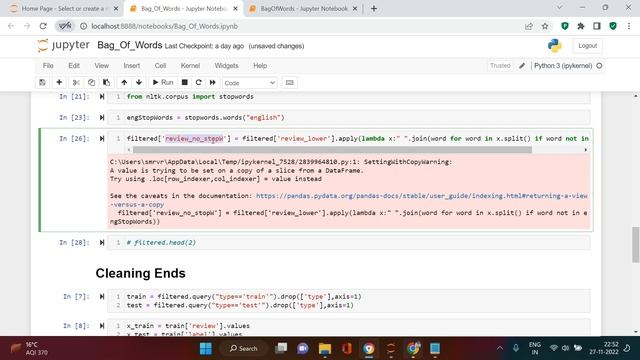Screen dimensions: 640x360
Task: Run cell In [7] using its run icon
Action: coord(102,297)
